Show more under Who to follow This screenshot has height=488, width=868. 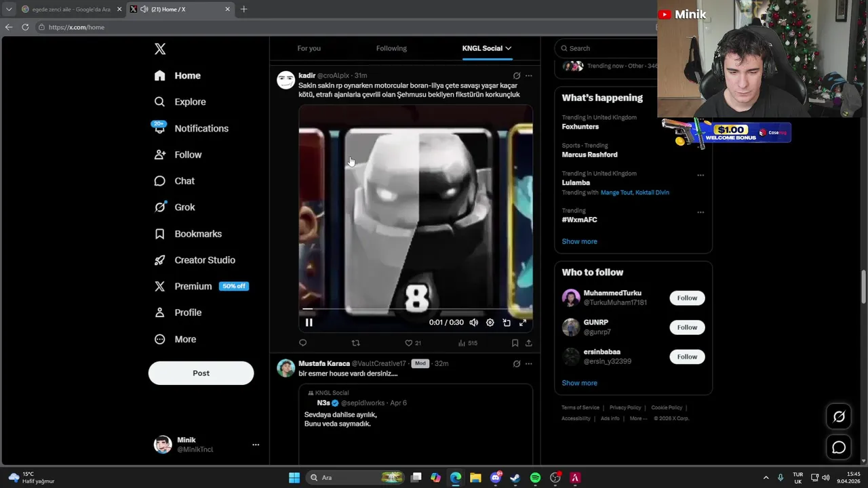pos(579,383)
